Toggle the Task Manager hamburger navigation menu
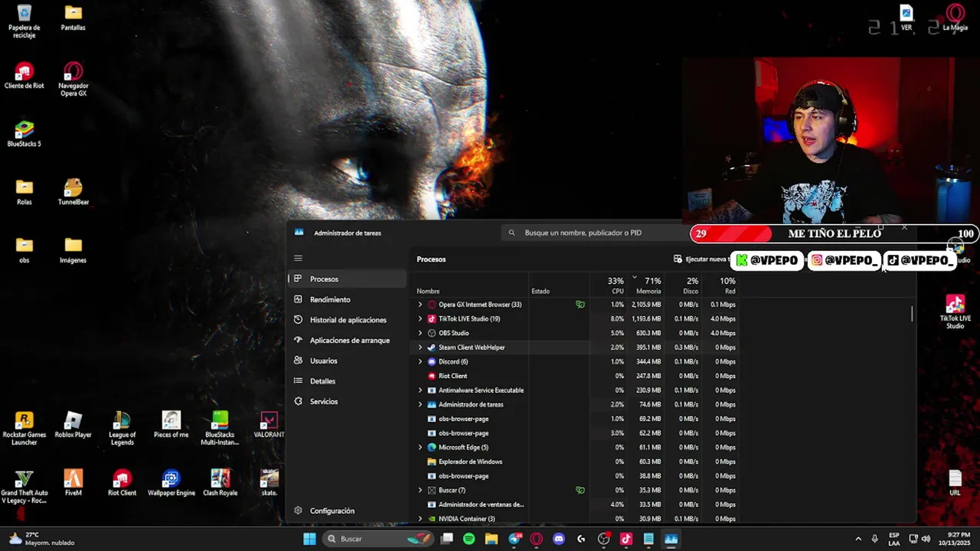This screenshot has width=980, height=551. click(298, 259)
